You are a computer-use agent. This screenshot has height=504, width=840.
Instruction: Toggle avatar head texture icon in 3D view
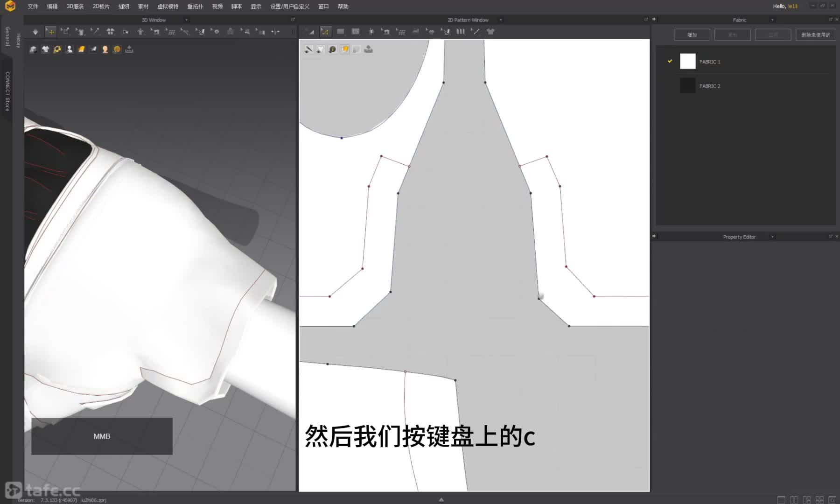(x=105, y=49)
